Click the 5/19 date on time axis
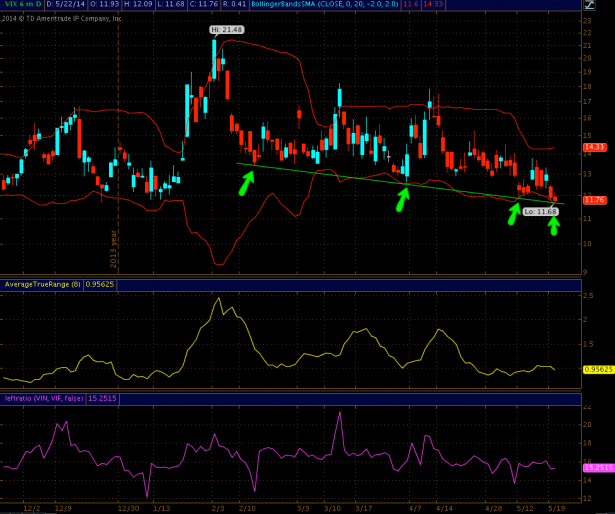 click(555, 507)
